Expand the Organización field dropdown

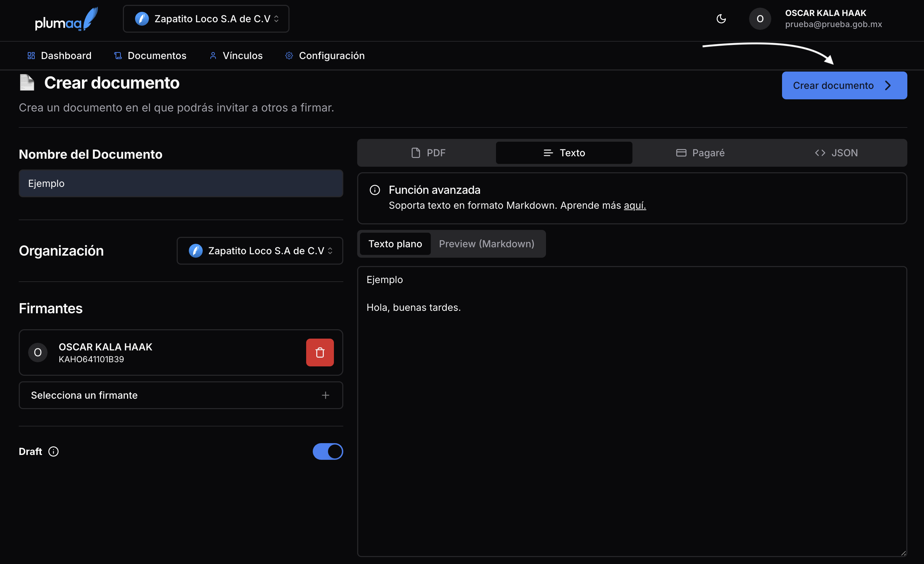(x=260, y=251)
